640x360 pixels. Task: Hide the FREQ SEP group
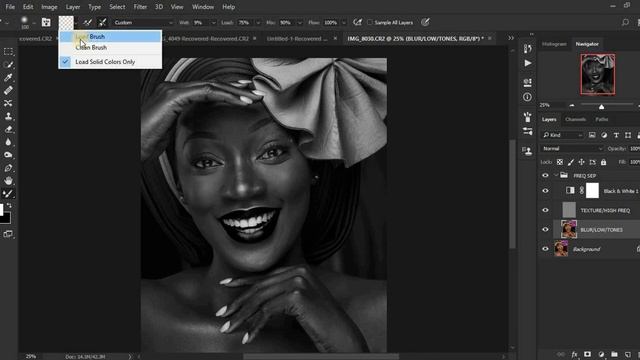click(545, 176)
